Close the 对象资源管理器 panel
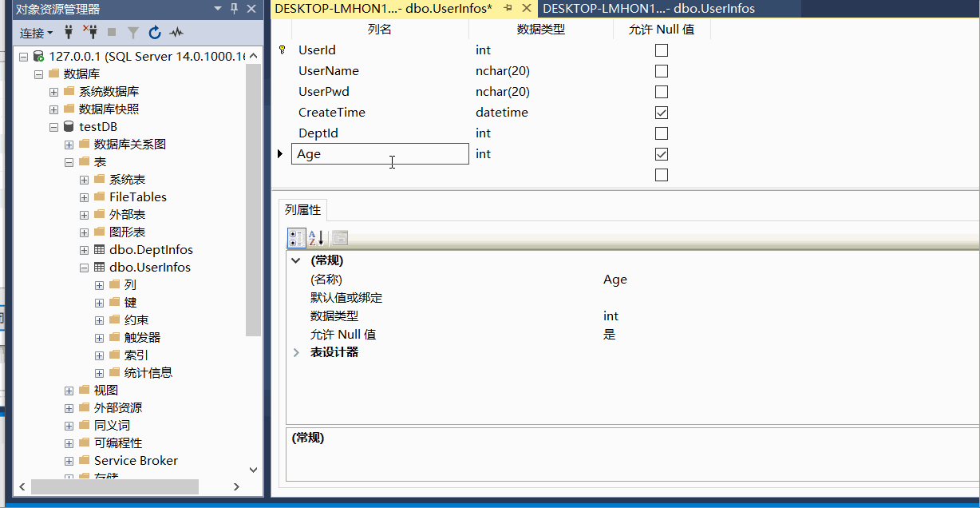The image size is (980, 508). [x=251, y=9]
